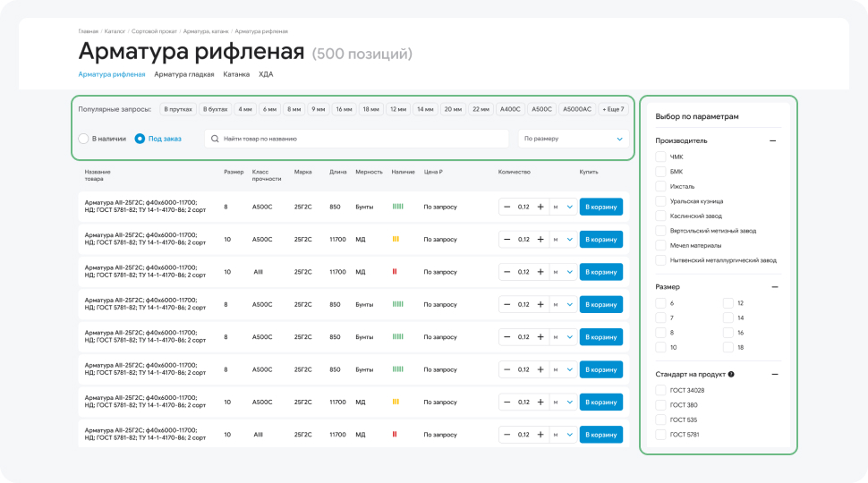
Task: Click the search magnifier icon in the product search field
Action: tap(215, 139)
